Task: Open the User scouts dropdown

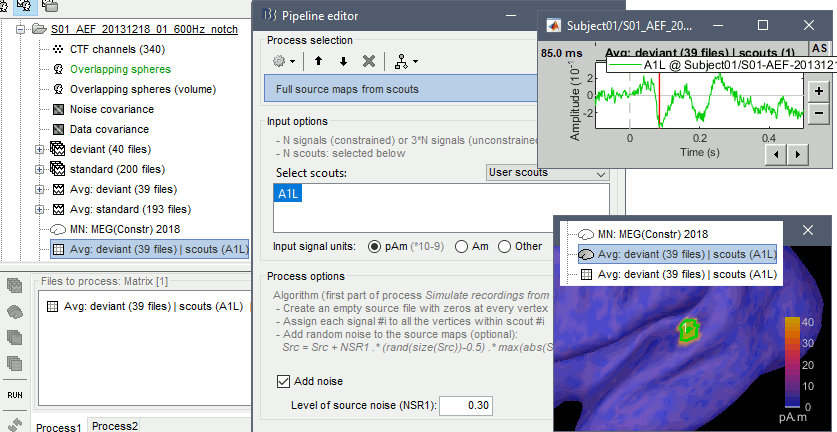Action: (x=544, y=173)
